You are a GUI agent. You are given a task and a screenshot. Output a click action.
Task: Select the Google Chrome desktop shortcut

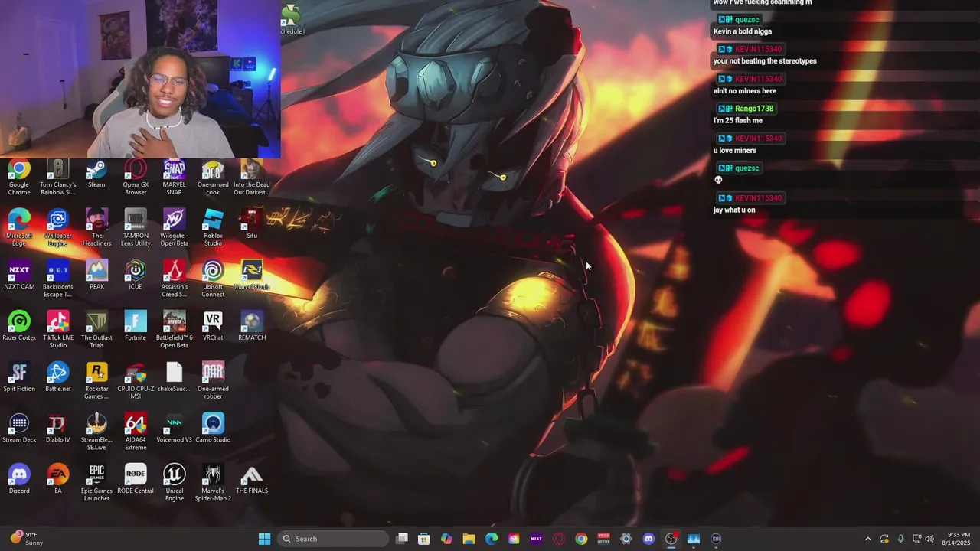(x=19, y=178)
